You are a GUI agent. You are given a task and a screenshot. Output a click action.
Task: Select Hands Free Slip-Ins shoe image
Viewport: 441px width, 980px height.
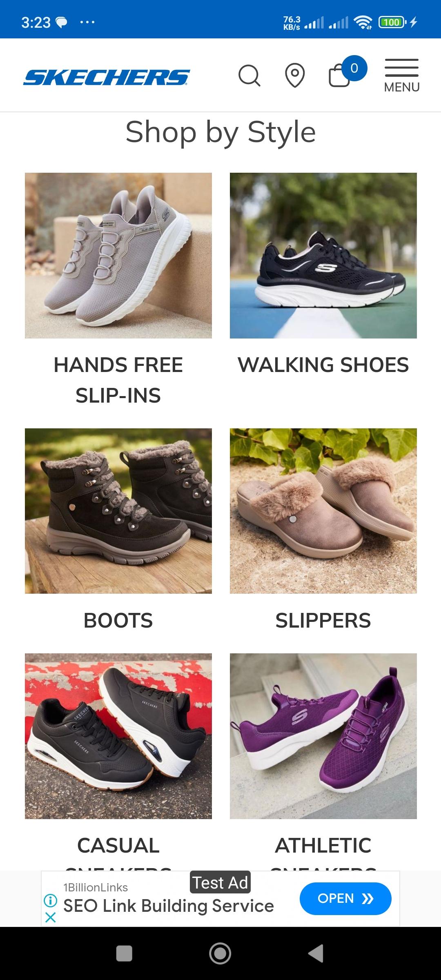(x=118, y=256)
